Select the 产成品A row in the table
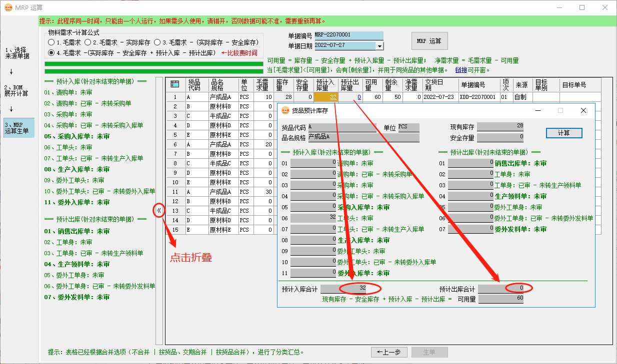Viewport: 617px width, 364px height. click(x=220, y=97)
